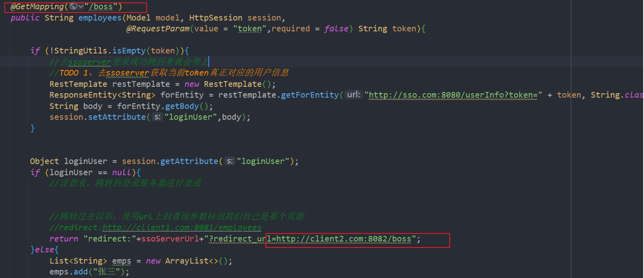Click the employees method name

tap(100, 18)
